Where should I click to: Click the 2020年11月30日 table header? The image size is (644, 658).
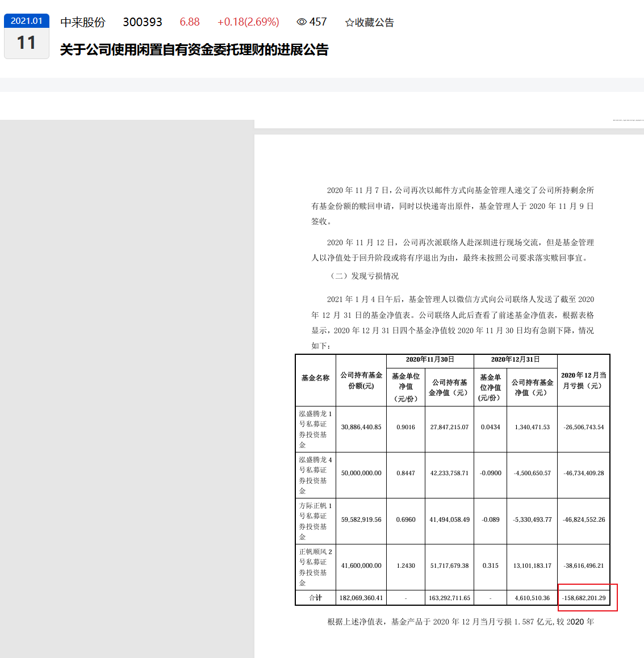click(x=430, y=359)
